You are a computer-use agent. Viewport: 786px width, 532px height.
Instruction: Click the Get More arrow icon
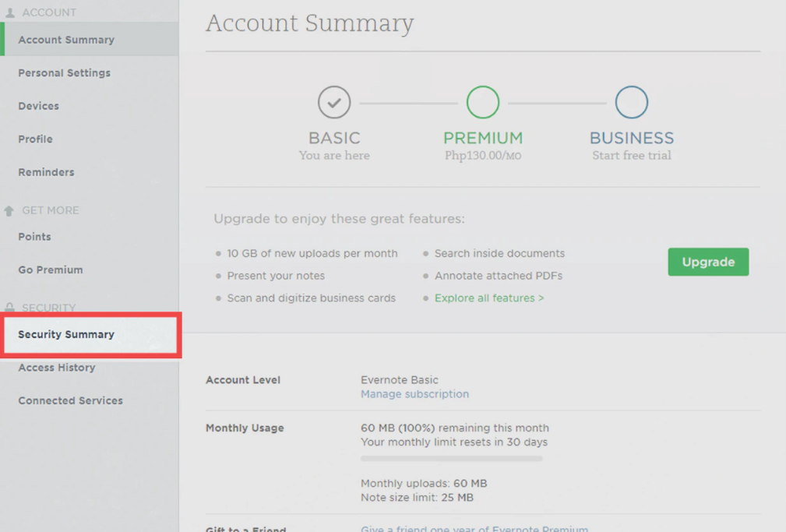click(x=9, y=210)
